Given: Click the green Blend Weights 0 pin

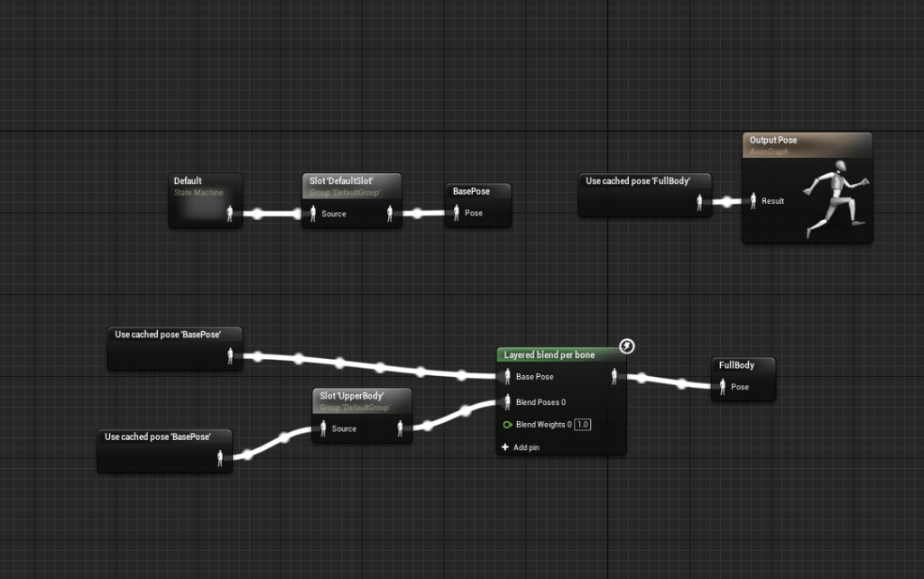Looking at the screenshot, I should point(507,425).
